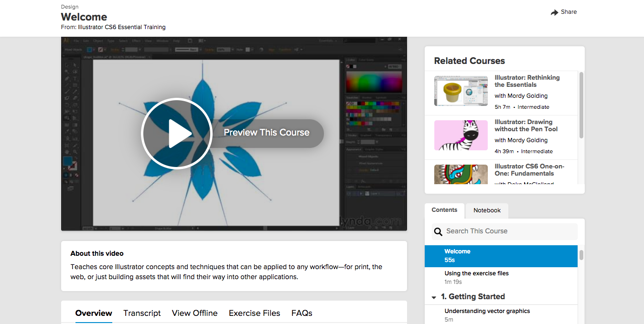This screenshot has height=324, width=644.
Task: Click the Related Courses scrollbar
Action: [581, 105]
